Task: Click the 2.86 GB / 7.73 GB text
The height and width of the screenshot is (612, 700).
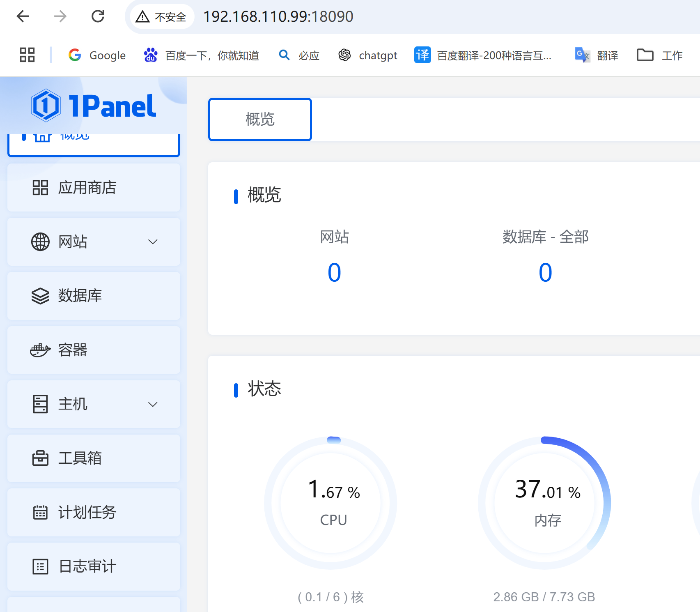Action: pos(544,597)
